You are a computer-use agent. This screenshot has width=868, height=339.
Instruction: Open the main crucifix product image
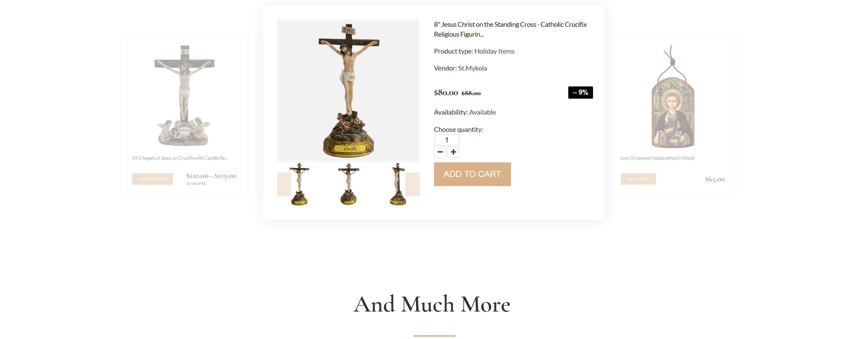click(348, 91)
